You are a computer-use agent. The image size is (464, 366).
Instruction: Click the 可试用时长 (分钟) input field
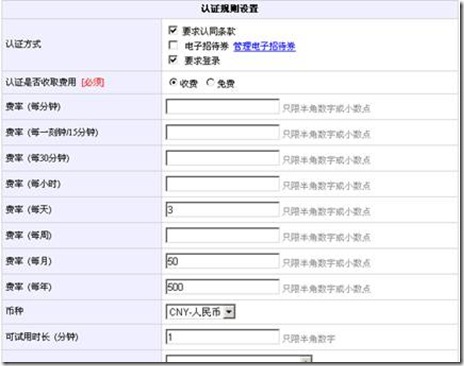coord(222,337)
